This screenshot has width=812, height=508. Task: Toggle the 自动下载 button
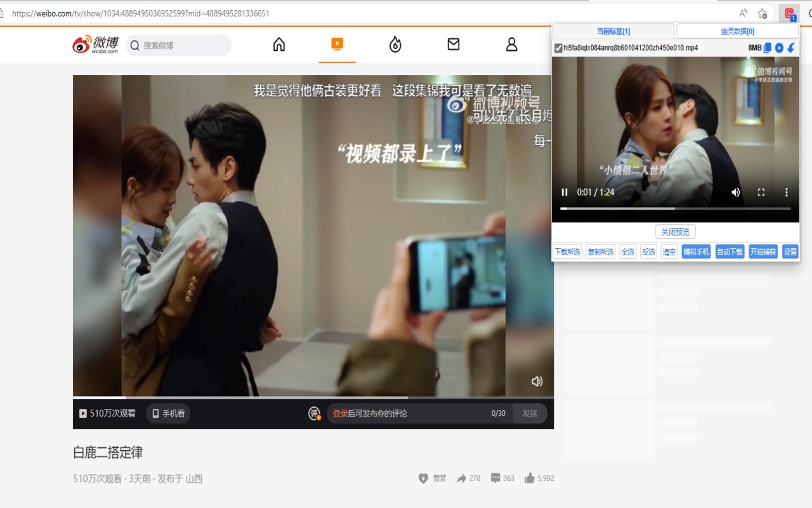tap(730, 251)
